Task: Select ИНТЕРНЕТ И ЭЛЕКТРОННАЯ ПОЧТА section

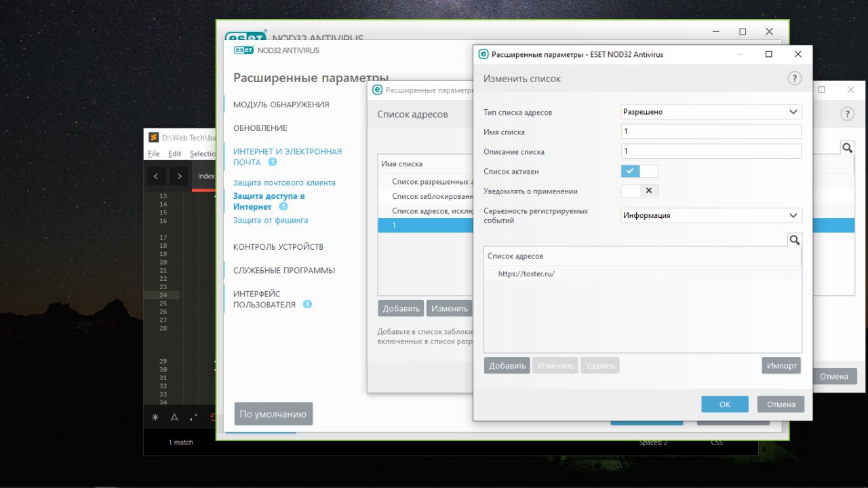Action: click(288, 157)
